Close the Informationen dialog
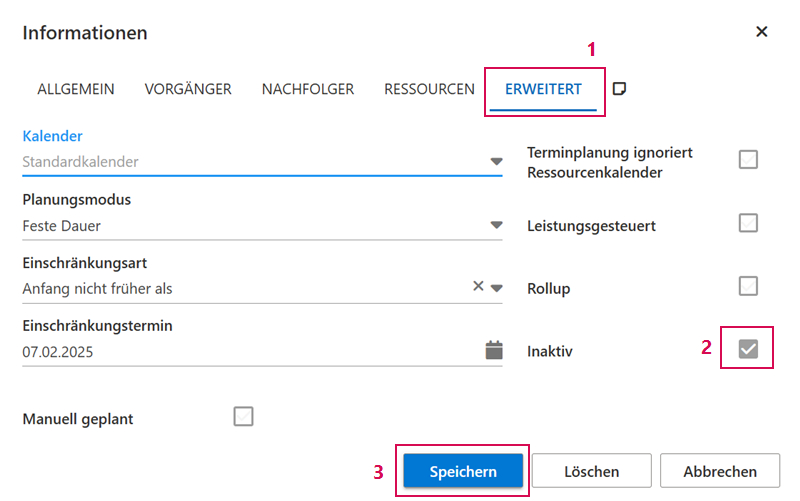 click(762, 32)
